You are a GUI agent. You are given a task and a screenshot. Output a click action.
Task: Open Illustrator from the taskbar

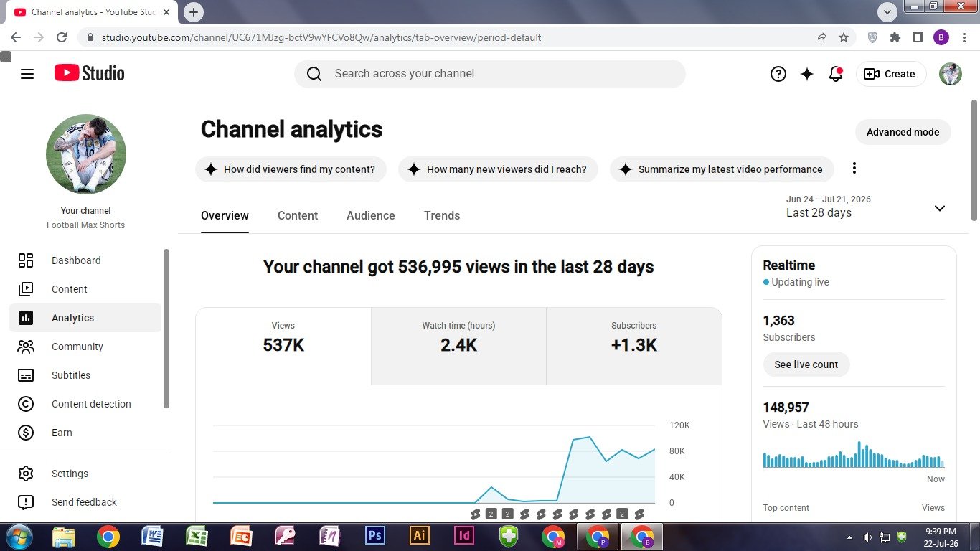click(420, 536)
